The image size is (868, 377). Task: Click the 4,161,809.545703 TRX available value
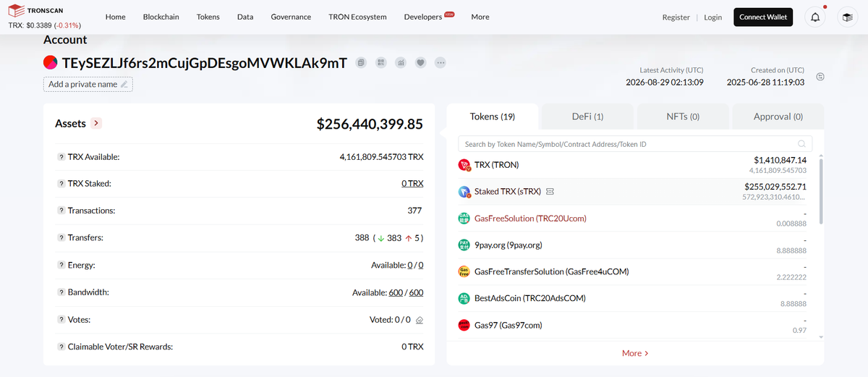click(381, 157)
